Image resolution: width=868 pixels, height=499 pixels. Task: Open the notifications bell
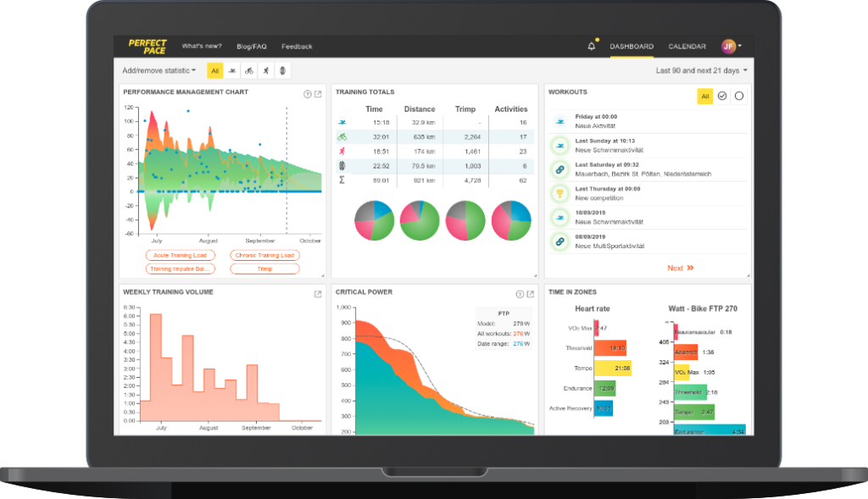tap(592, 47)
